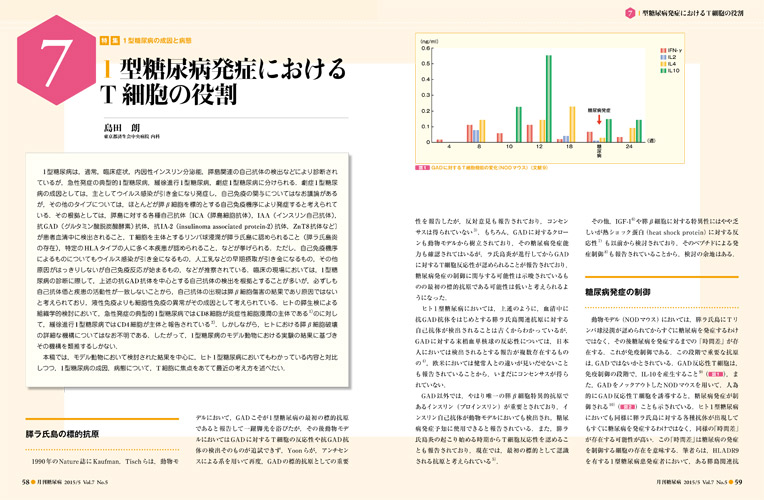Click the IL10 green legend swatch
Viewport: 764px width, 500px height.
(663, 71)
